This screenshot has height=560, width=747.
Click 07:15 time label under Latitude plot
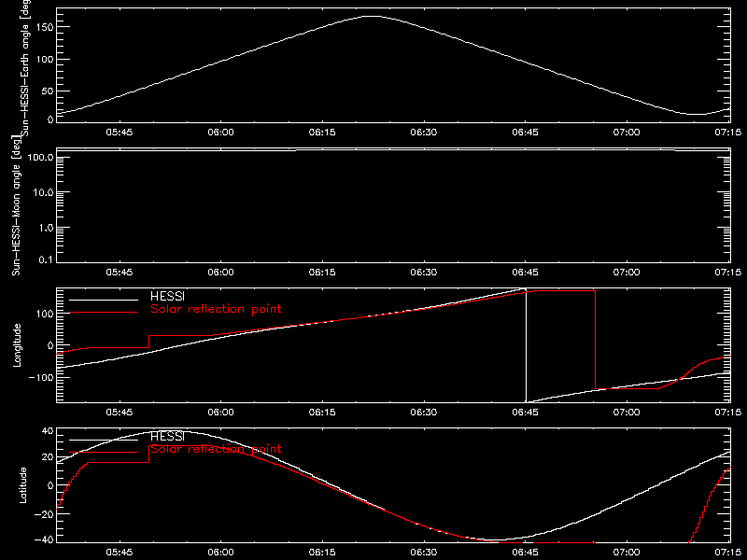[x=728, y=552]
